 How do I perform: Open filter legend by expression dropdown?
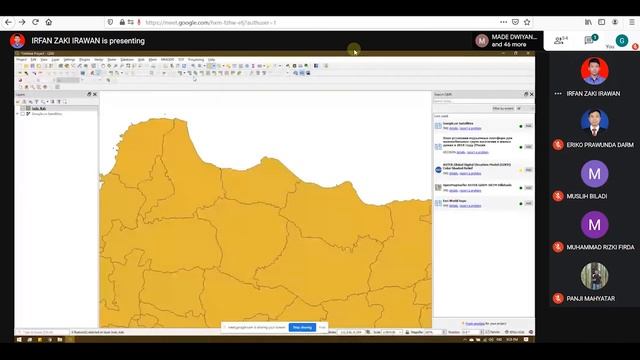(x=43, y=102)
